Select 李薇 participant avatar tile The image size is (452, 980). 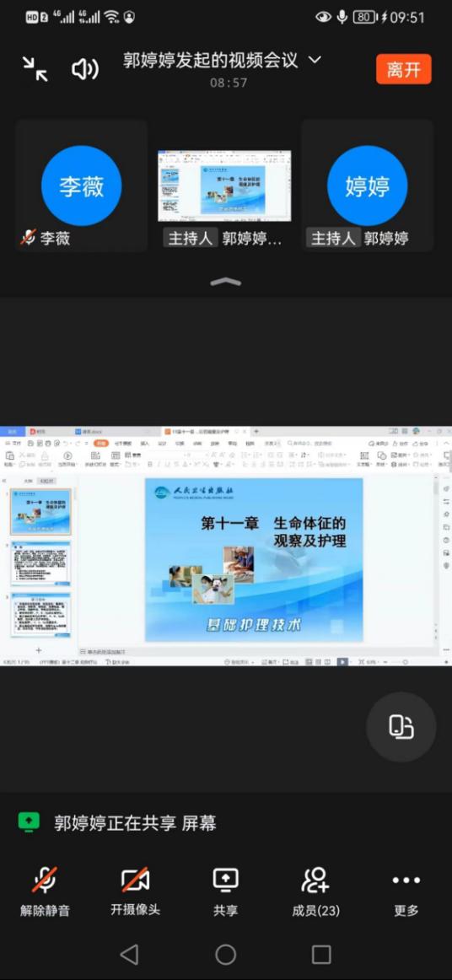(81, 186)
